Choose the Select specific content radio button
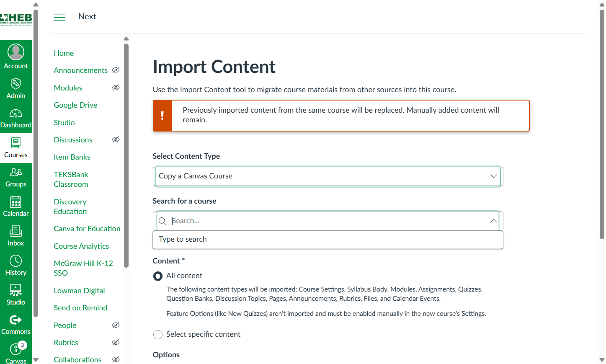Viewport: 606px width, 364px height. tap(158, 335)
